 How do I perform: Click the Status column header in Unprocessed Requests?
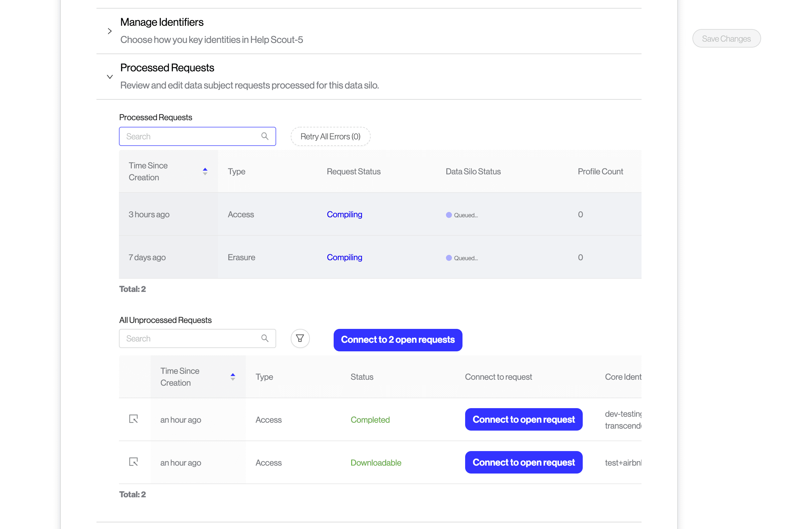coord(362,376)
